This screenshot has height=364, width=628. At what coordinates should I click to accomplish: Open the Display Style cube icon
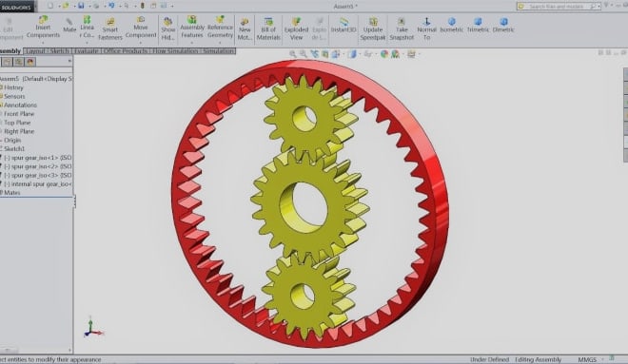pyautogui.click(x=352, y=53)
